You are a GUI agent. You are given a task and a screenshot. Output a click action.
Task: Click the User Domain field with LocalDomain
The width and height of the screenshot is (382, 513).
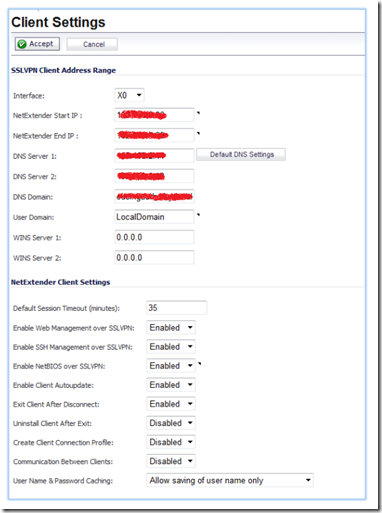tap(154, 217)
